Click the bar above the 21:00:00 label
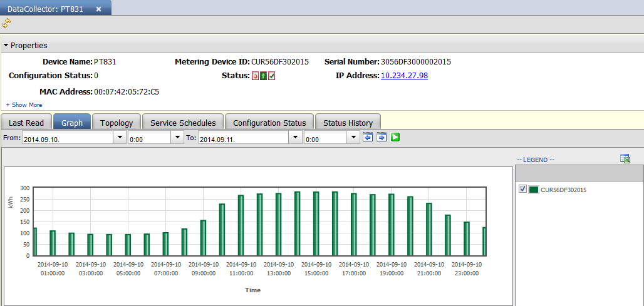The height and width of the screenshot is (306, 644). coord(429,229)
